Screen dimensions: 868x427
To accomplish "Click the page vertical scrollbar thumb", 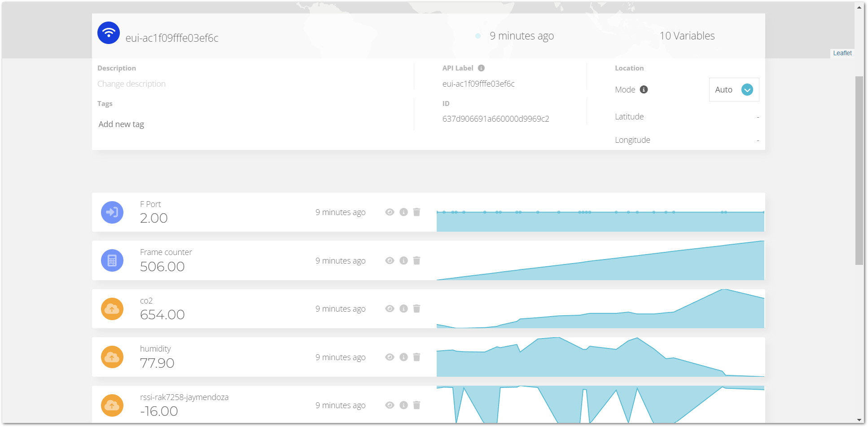I will [x=859, y=171].
